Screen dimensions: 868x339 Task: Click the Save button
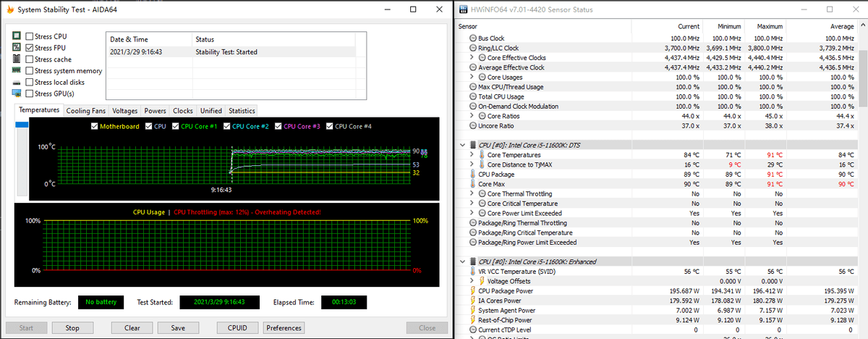179,327
